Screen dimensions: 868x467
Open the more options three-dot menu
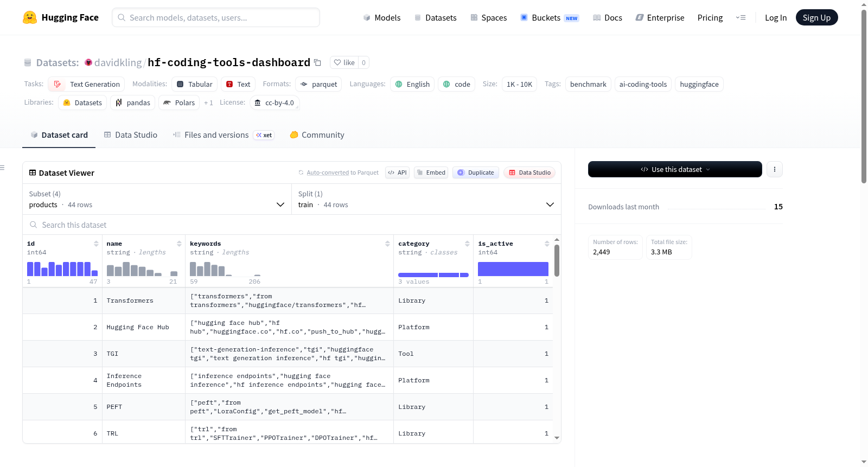(x=775, y=169)
